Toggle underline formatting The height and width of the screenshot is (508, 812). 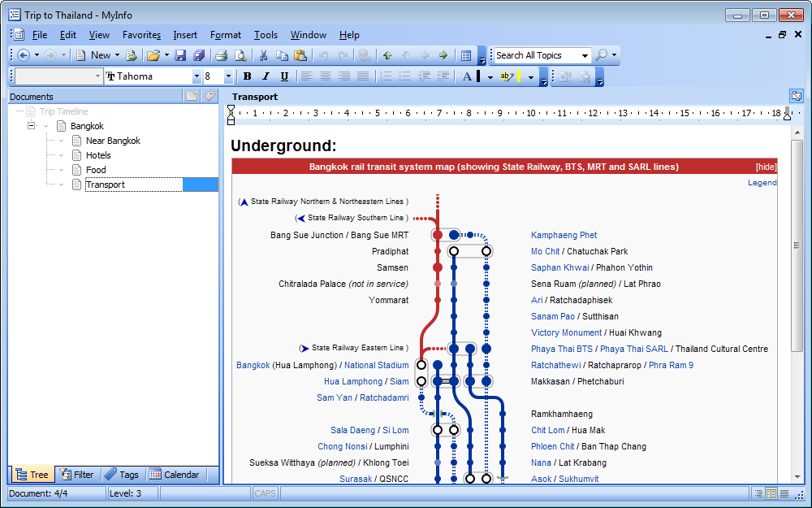pos(284,76)
